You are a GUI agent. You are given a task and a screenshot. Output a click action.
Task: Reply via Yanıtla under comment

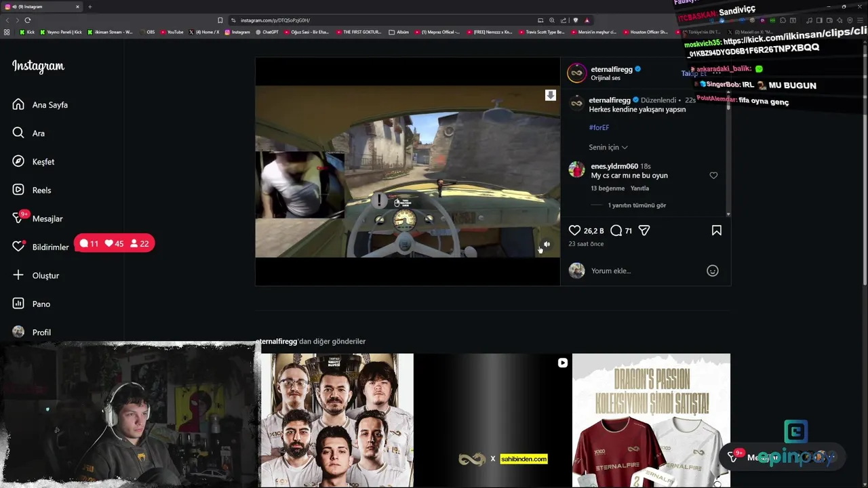pos(639,188)
